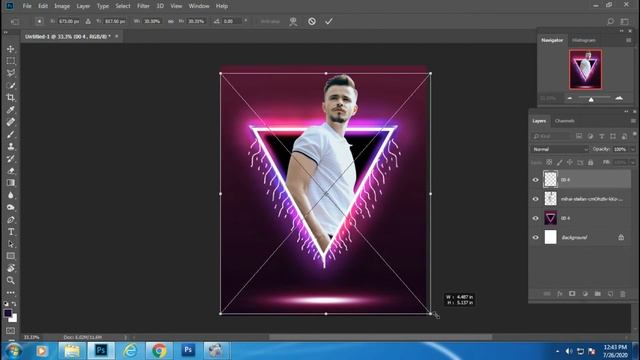Select the Horizontal Type tool
The height and width of the screenshot is (360, 640).
[11, 232]
